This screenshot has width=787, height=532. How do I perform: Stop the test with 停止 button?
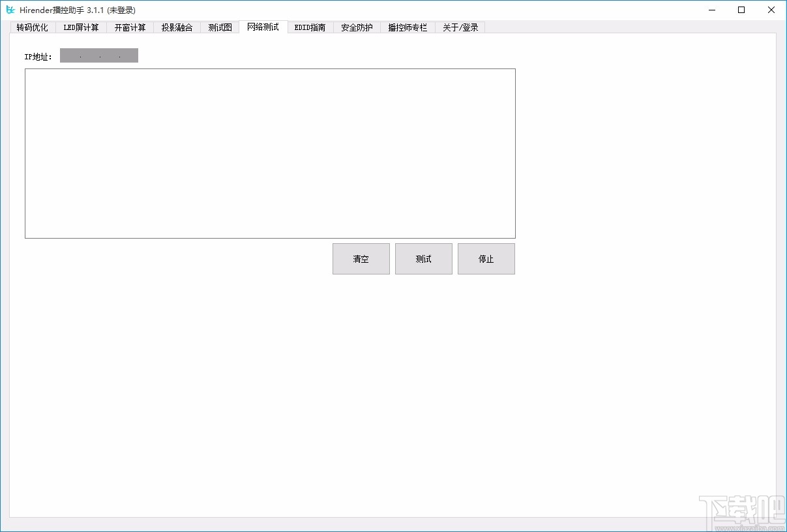(486, 258)
